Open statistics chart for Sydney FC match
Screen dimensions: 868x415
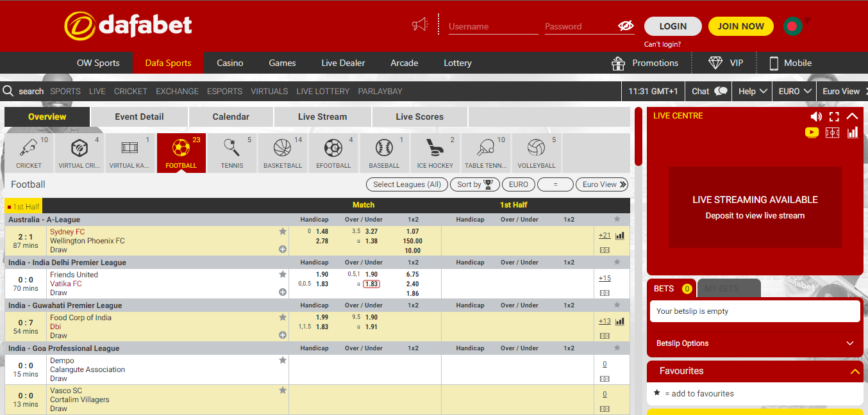[x=620, y=236]
